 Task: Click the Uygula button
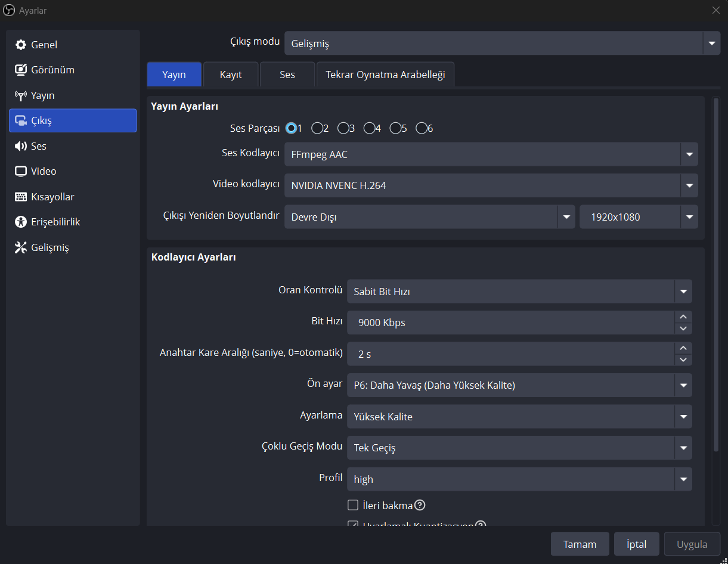[x=692, y=544]
